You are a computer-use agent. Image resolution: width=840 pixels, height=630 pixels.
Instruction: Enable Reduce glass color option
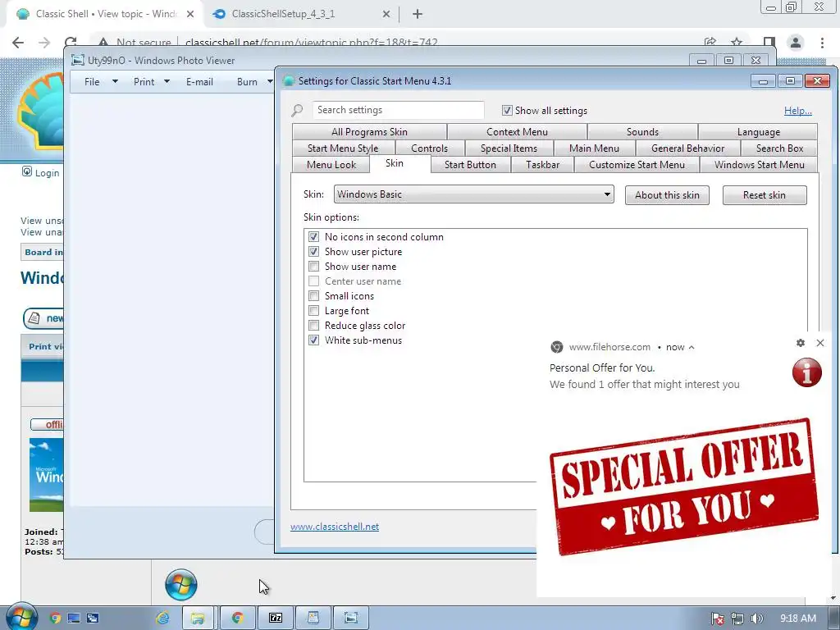coord(313,325)
